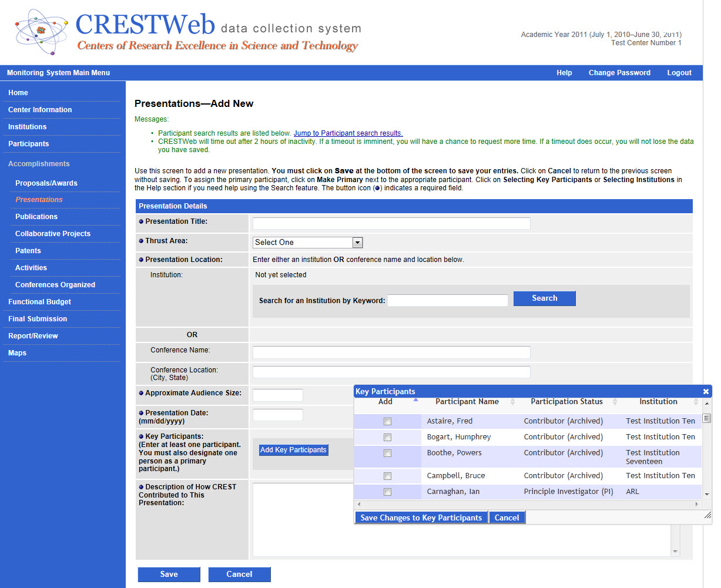Open Final Submission in sidebar
The height and width of the screenshot is (588, 721).
click(x=38, y=319)
